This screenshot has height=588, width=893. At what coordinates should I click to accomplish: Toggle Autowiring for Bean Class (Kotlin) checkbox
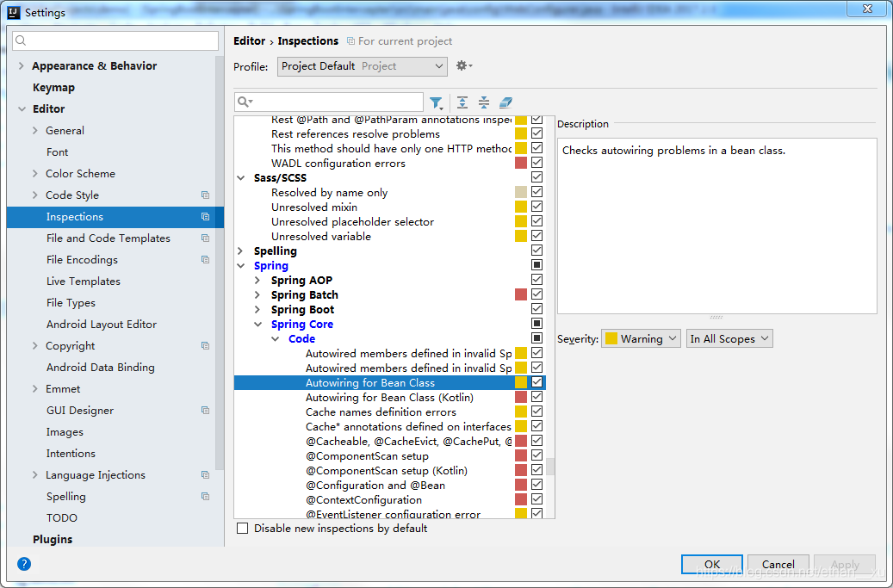point(537,397)
